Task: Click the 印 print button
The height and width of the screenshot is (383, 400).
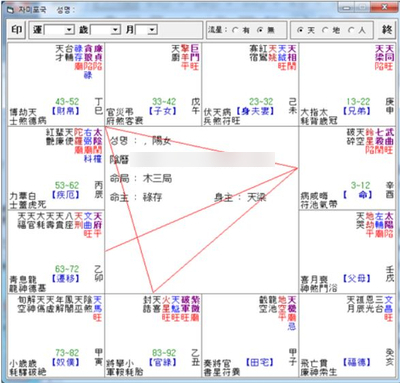Action: pos(17,30)
